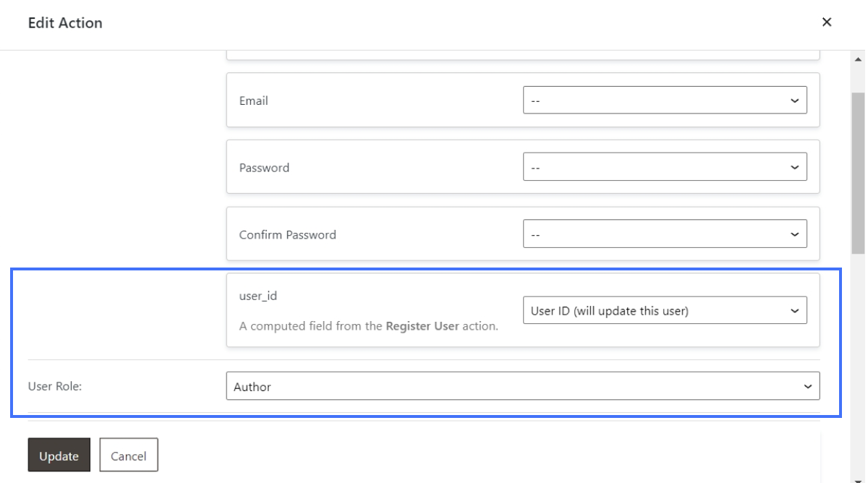Expand the Confirm Password dropdown
Viewport: 868px width, 483px height.
664,234
